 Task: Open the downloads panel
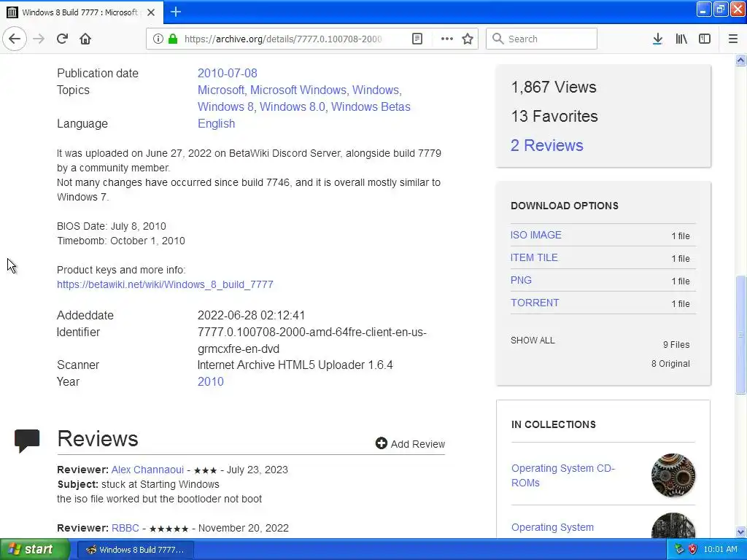tap(657, 39)
